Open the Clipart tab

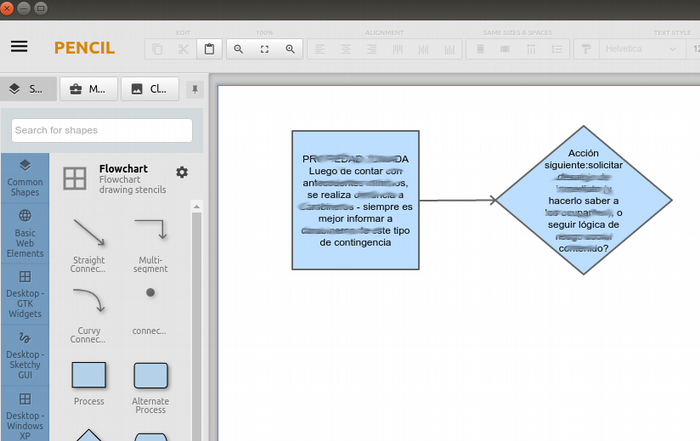click(x=150, y=89)
